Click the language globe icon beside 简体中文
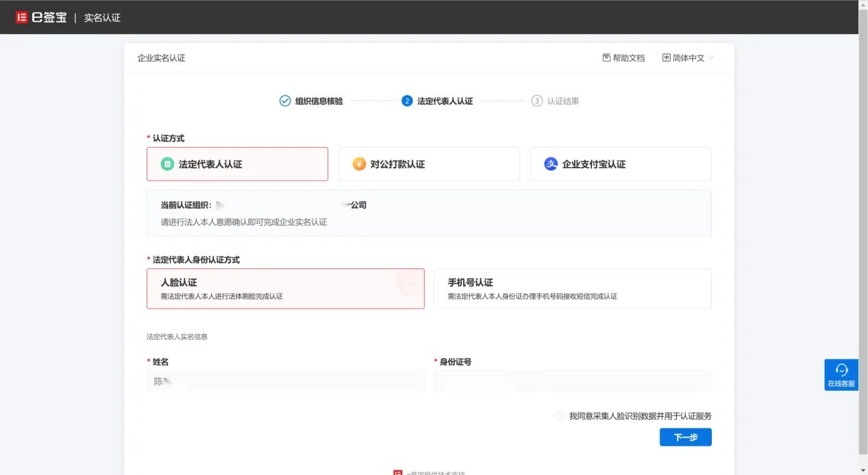Viewport: 868px width, 475px height. coord(667,58)
